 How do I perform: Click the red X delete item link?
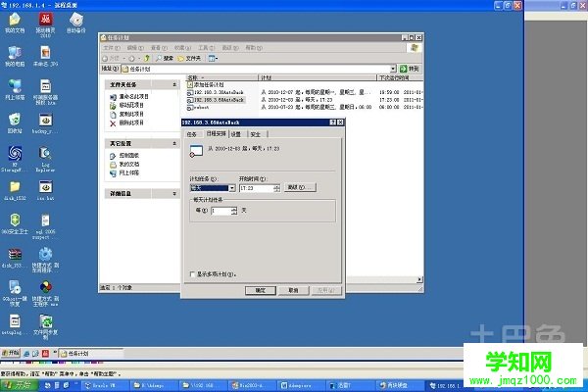coord(113,123)
